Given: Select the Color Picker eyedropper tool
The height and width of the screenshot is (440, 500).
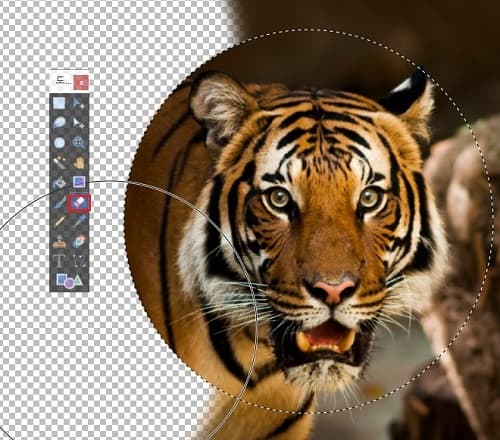Looking at the screenshot, I should point(79,221).
